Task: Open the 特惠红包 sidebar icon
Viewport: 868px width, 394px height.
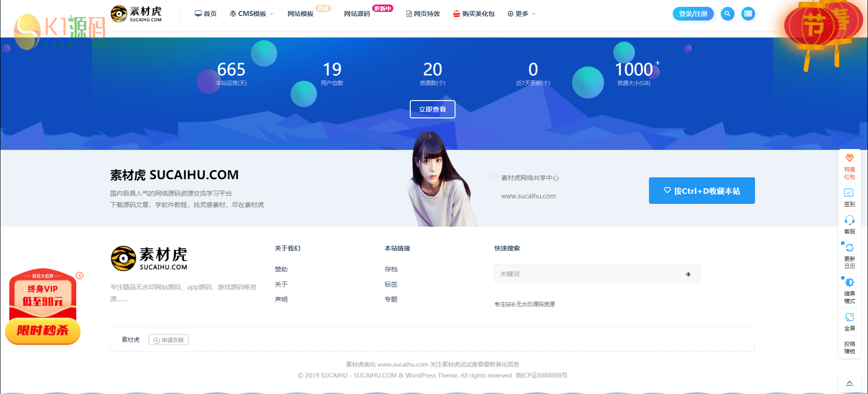Action: click(x=850, y=167)
